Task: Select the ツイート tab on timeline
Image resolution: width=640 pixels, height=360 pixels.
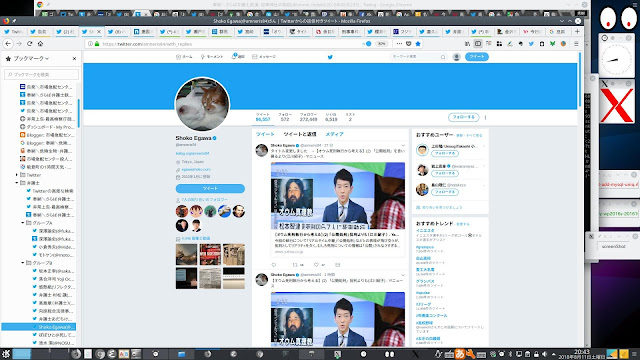Action: coord(265,134)
